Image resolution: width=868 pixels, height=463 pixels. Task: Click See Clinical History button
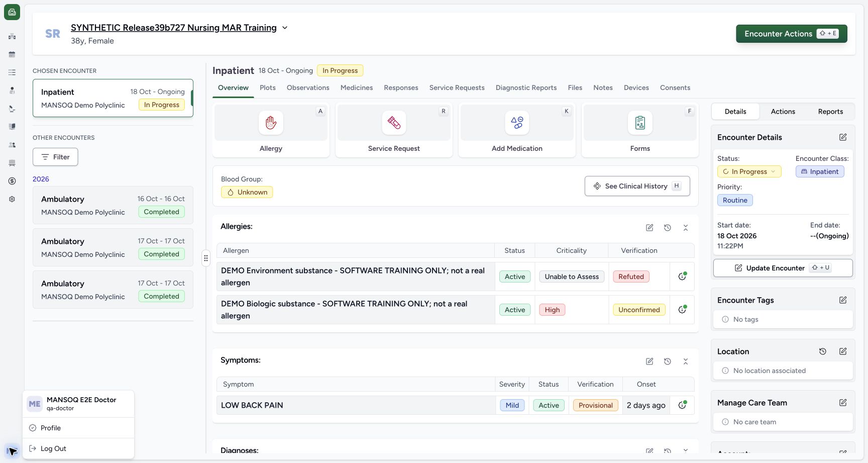point(637,186)
